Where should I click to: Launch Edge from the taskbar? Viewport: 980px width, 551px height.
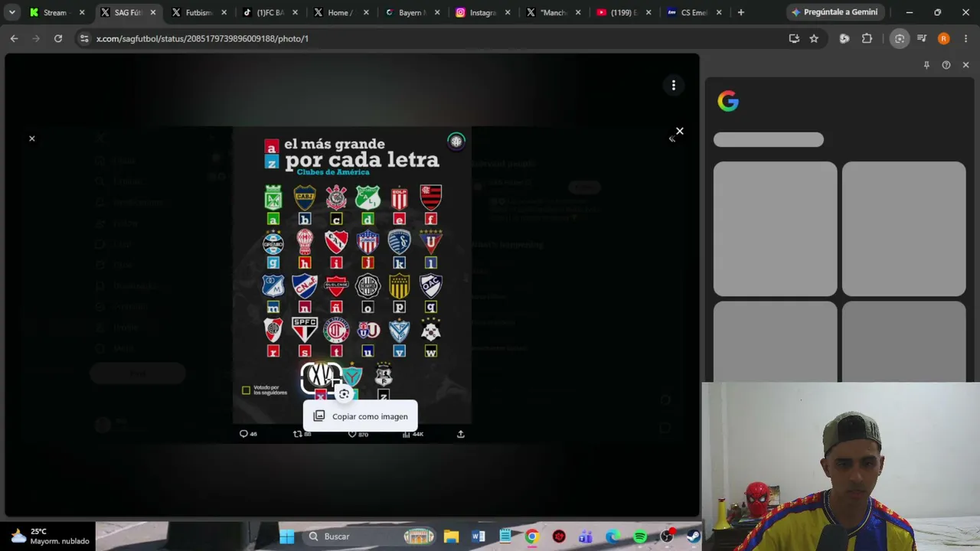point(613,536)
